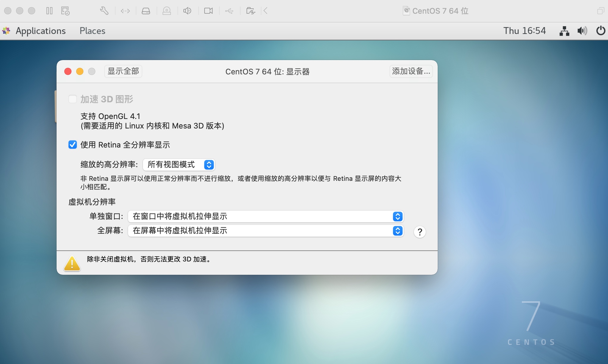Click the 除非关闭虚拟机 warning message text

pos(149,259)
